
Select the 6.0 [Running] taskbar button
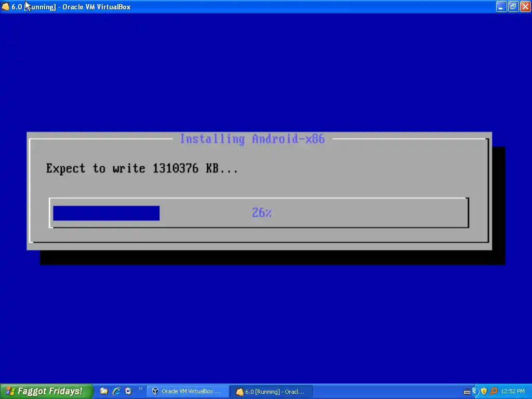point(271,392)
